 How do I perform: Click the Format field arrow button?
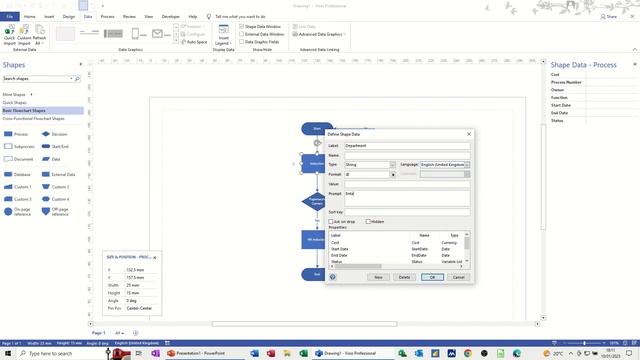point(393,175)
